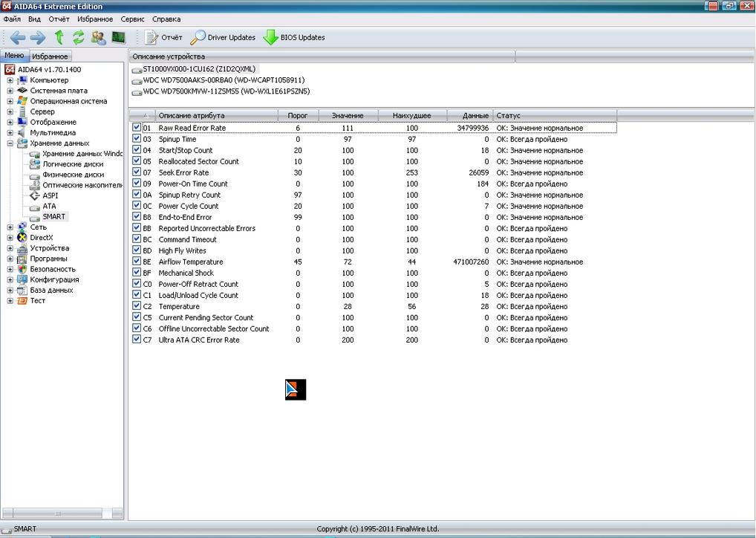Open the Вид menu
This screenshot has width=756, height=538.
34,19
